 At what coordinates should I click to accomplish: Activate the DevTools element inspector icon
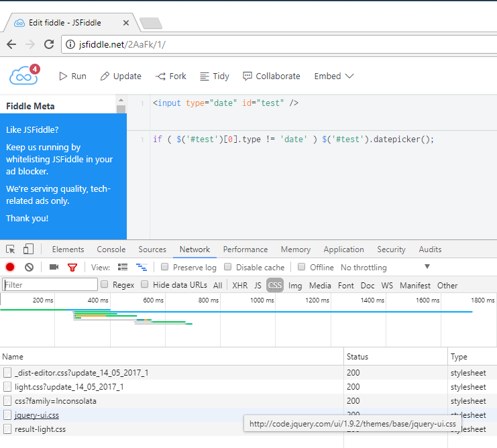tap(11, 249)
